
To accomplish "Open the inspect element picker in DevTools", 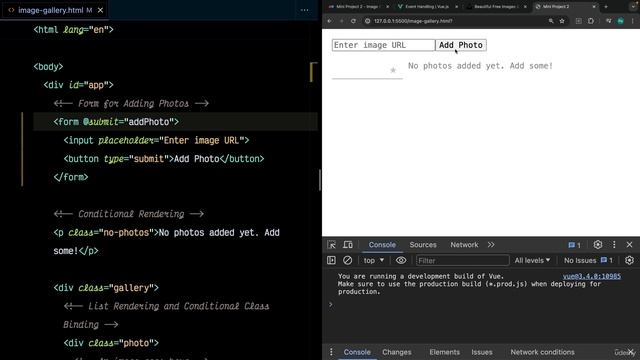I will [x=331, y=245].
